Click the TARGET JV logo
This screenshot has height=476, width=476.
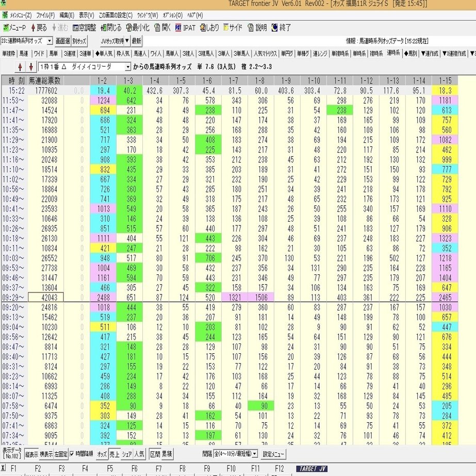click(312, 468)
